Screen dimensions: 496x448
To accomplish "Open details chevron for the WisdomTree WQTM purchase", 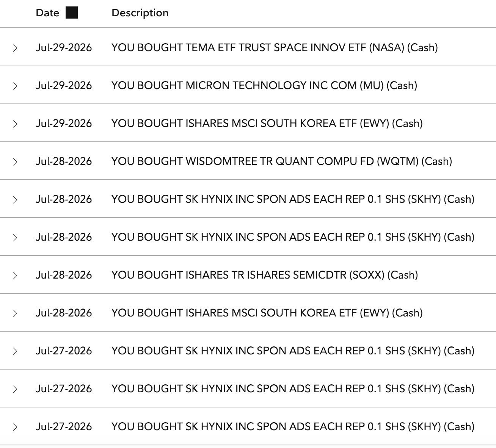I will click(15, 161).
